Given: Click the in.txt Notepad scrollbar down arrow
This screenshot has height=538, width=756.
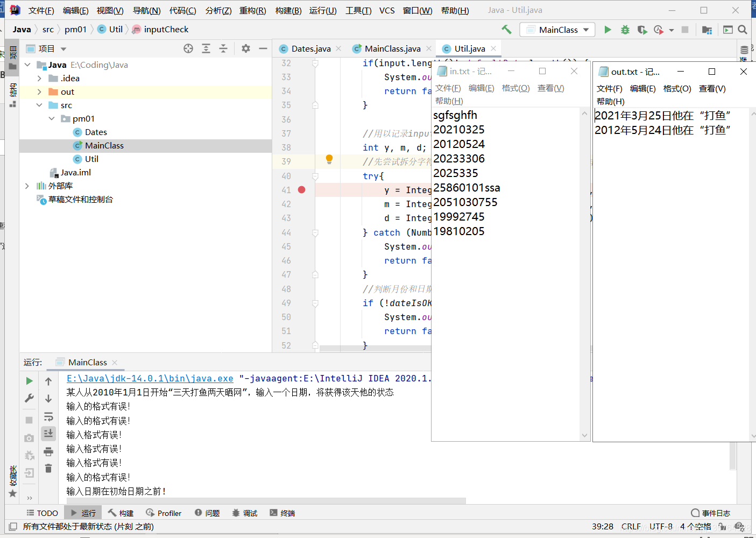Looking at the screenshot, I should [x=585, y=435].
